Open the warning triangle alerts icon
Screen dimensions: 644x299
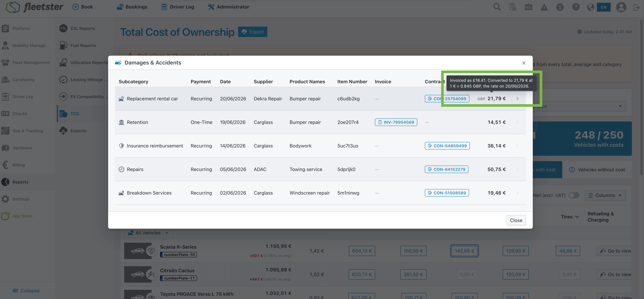pos(544,7)
